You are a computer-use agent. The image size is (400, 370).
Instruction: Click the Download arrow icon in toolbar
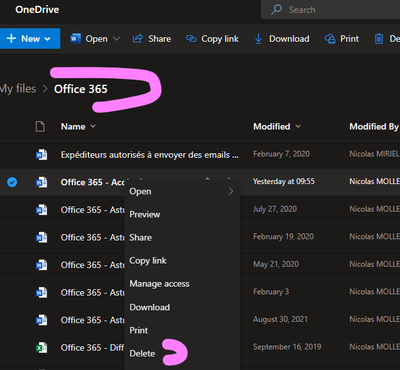tap(258, 39)
